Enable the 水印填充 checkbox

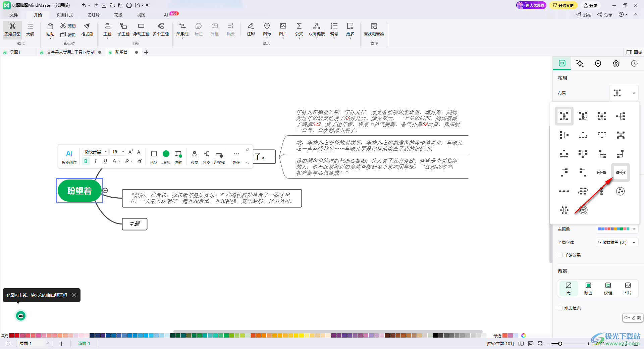click(x=560, y=308)
